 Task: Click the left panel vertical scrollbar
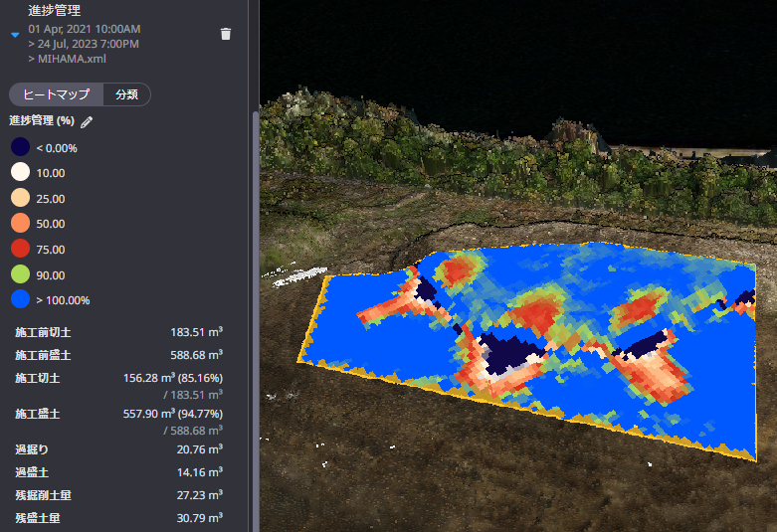[254, 298]
